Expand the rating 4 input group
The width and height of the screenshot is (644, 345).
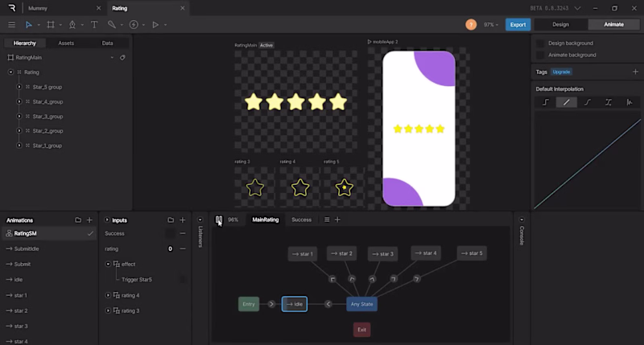coord(108,295)
